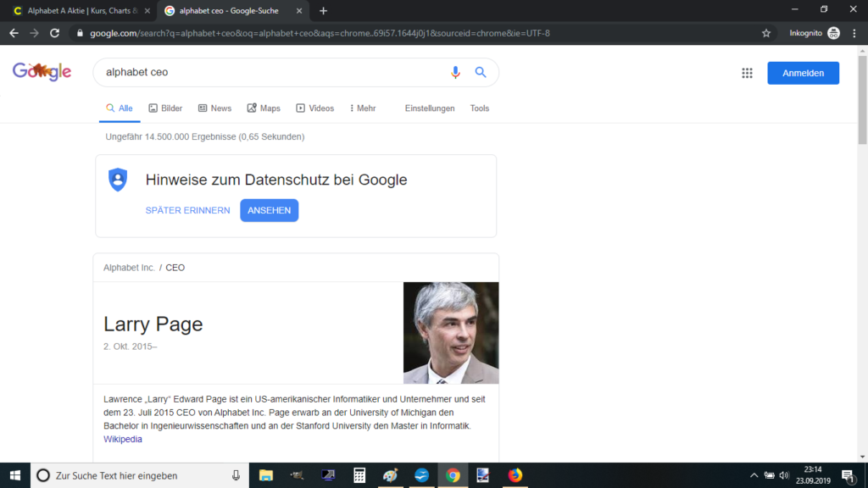
Task: Open the Windows Start menu
Action: point(15,475)
